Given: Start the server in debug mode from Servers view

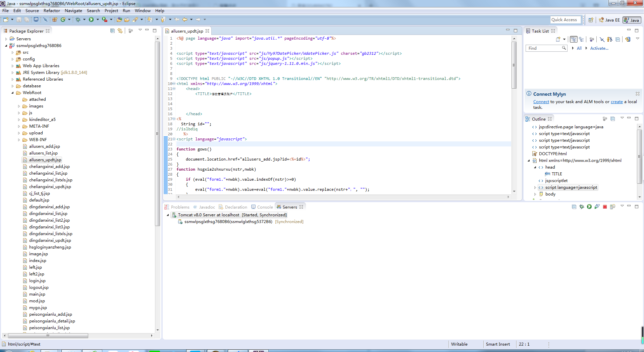Looking at the screenshot, I should click(x=582, y=207).
